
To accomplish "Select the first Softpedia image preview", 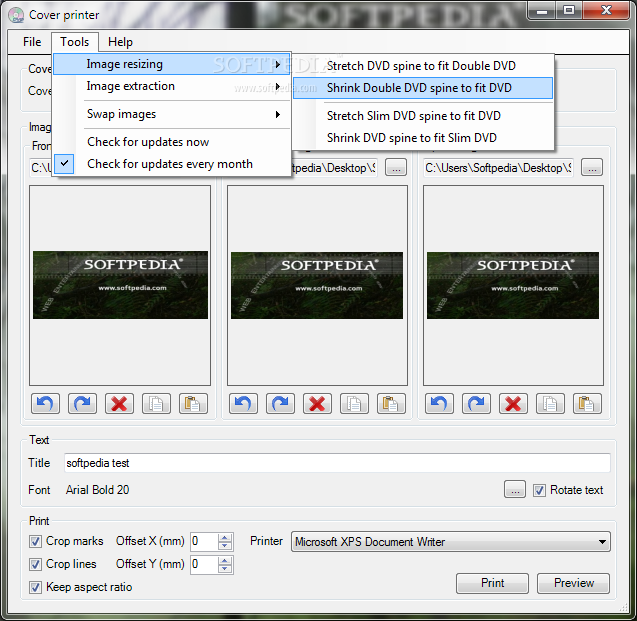I will (120, 285).
